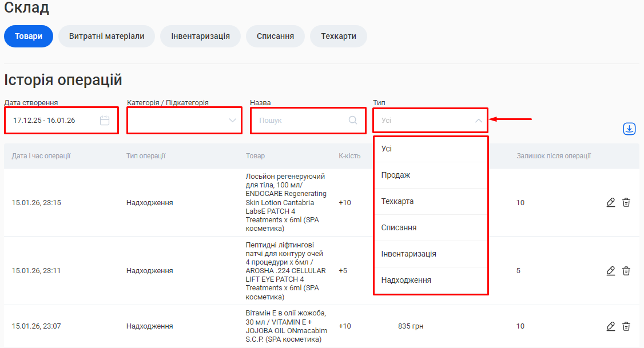Open the Інвентаризація tab
This screenshot has height=348, width=644.
pyautogui.click(x=200, y=36)
